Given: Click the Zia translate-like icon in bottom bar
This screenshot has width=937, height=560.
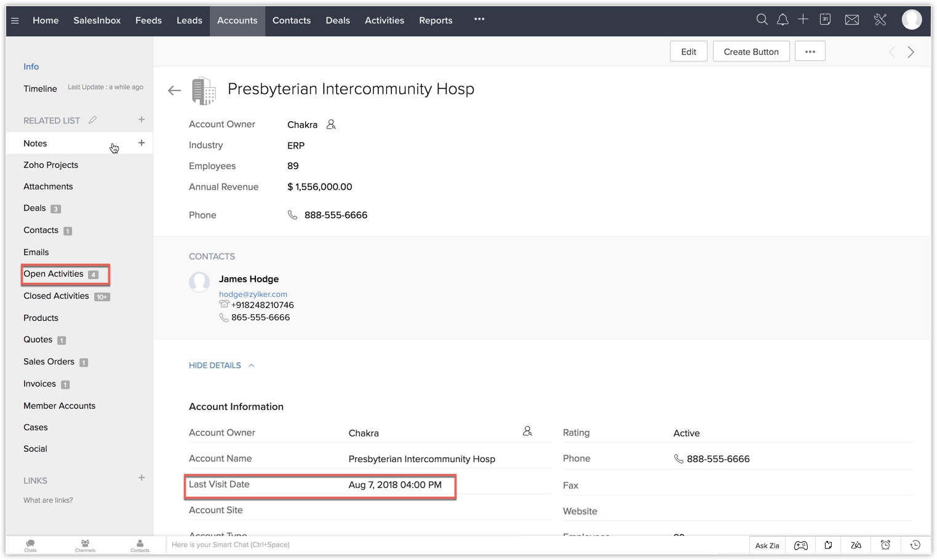Looking at the screenshot, I should 856,545.
